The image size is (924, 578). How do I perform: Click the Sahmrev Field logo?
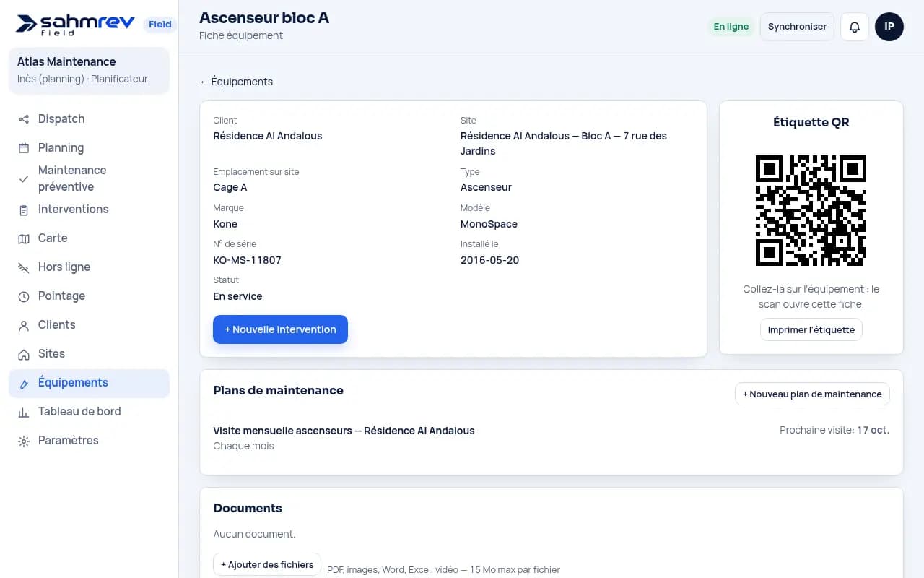75,25
